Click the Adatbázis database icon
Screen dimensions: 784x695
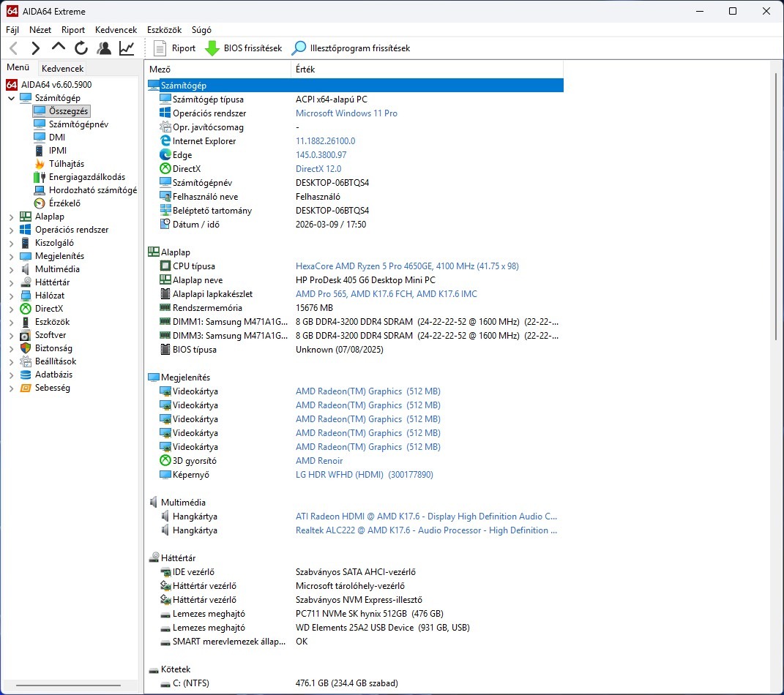pos(26,375)
